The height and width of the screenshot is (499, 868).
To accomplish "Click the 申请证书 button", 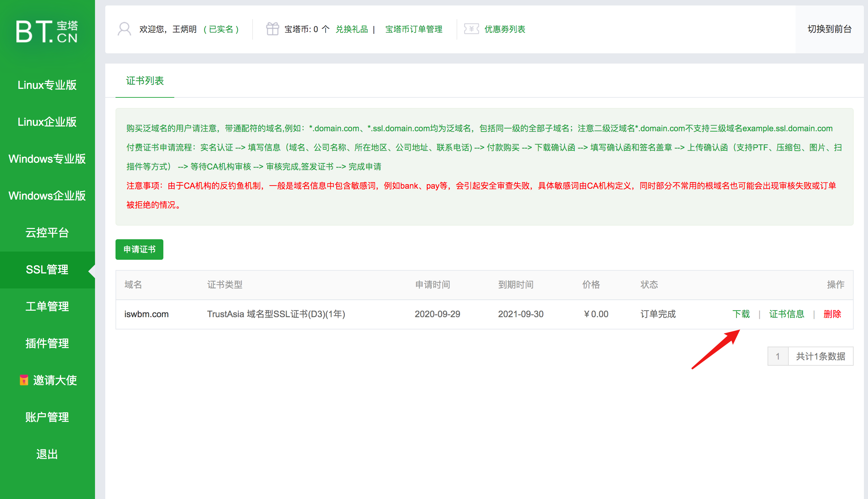I will pos(139,249).
